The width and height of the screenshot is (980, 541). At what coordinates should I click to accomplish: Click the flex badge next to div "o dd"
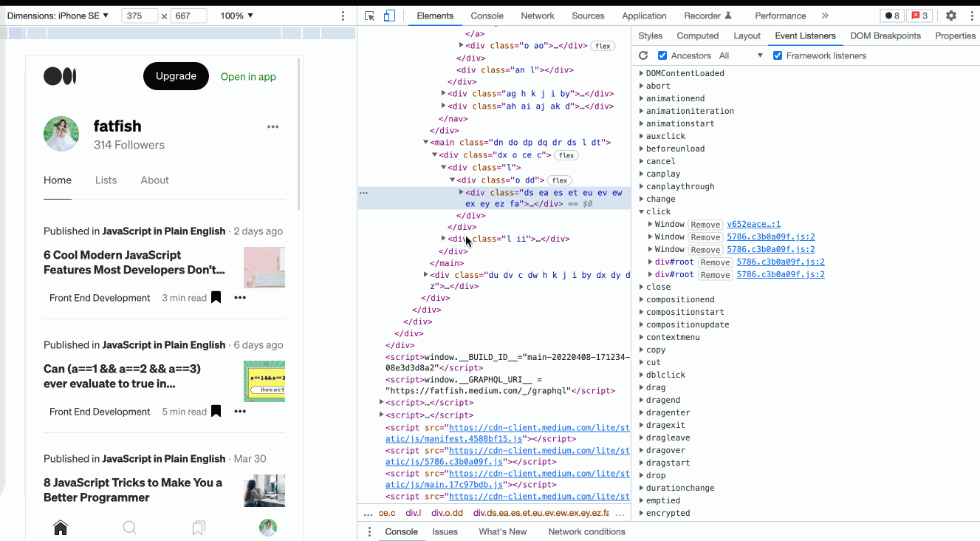(x=560, y=180)
